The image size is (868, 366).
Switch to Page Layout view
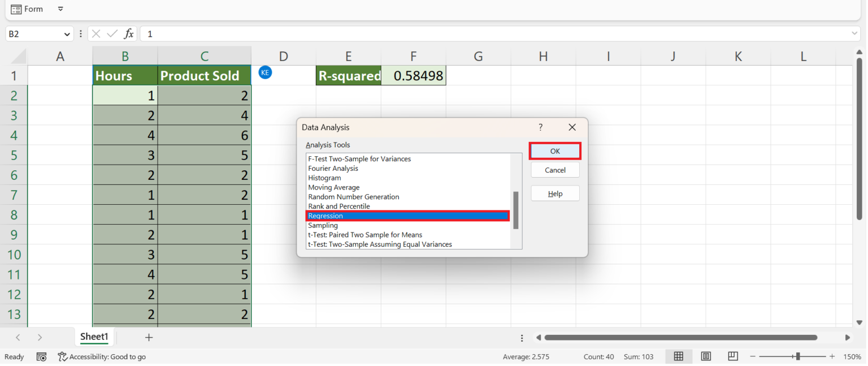(x=706, y=356)
